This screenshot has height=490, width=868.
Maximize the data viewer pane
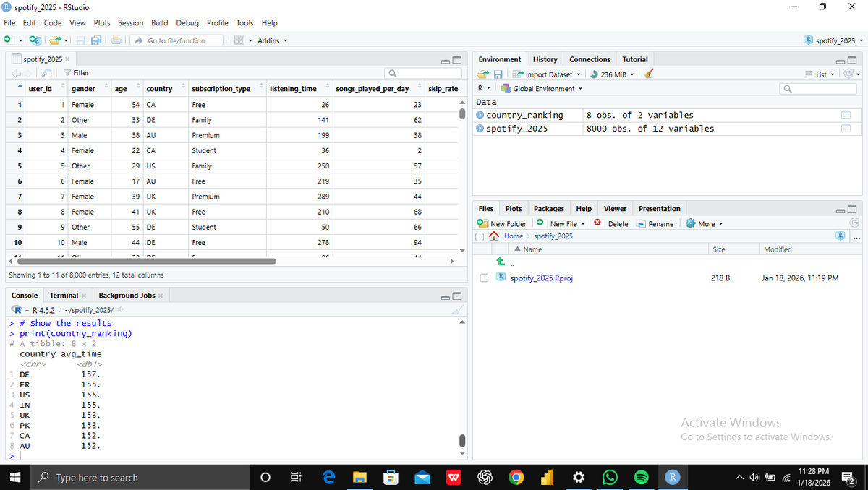click(x=457, y=59)
